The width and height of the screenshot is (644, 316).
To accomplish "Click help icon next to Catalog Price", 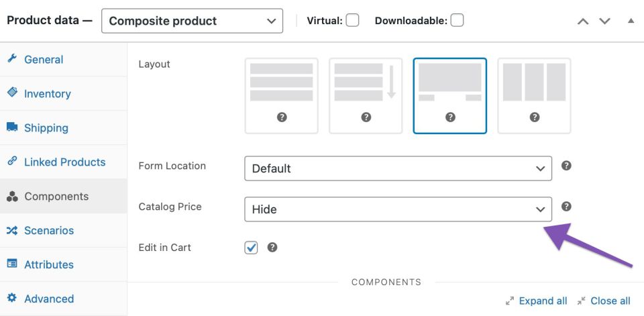I will click(566, 207).
